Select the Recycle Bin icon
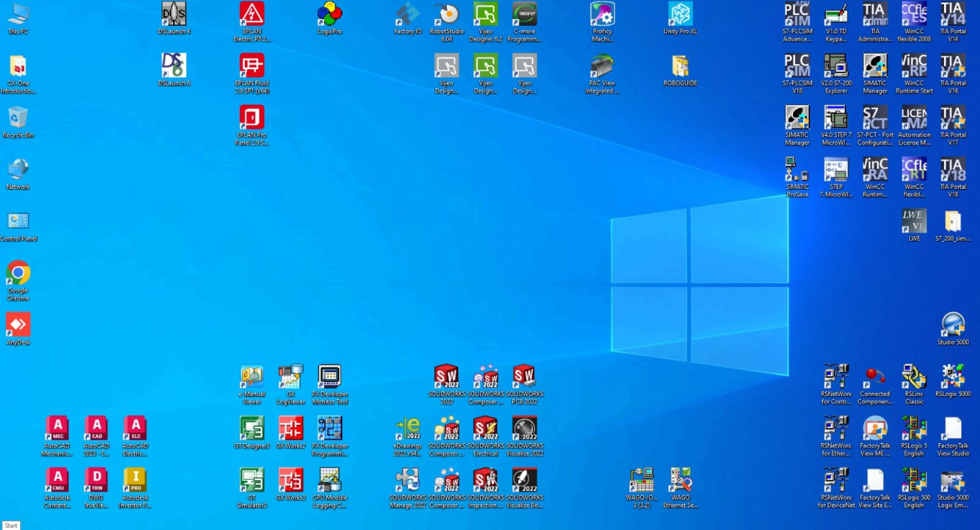 18,118
